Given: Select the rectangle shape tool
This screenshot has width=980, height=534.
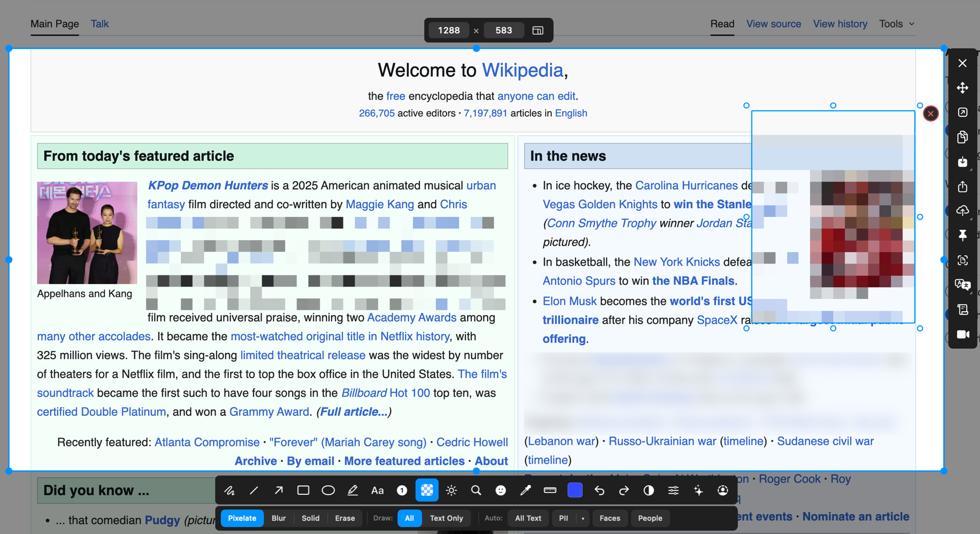Looking at the screenshot, I should [x=303, y=490].
